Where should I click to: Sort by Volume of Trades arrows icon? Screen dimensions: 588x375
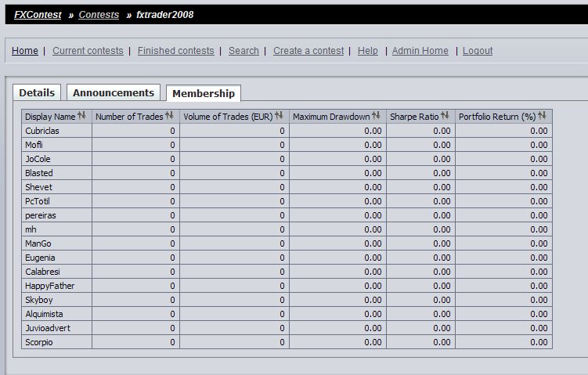(x=279, y=116)
